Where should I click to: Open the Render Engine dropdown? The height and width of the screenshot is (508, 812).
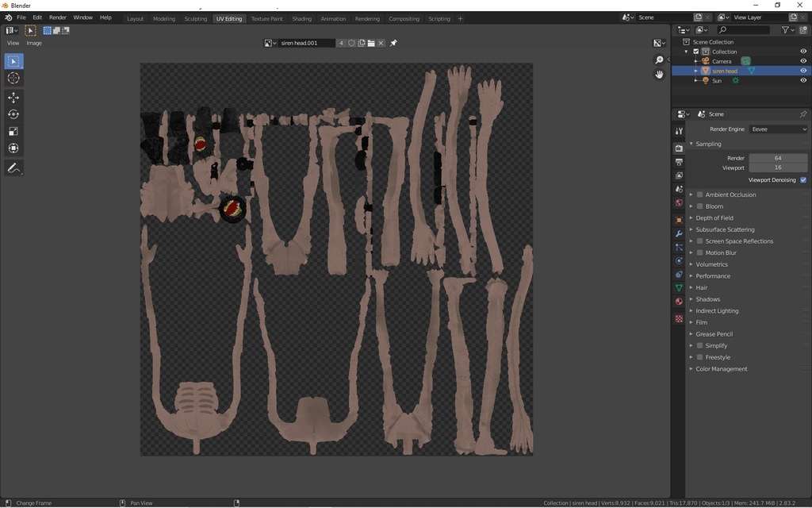778,129
